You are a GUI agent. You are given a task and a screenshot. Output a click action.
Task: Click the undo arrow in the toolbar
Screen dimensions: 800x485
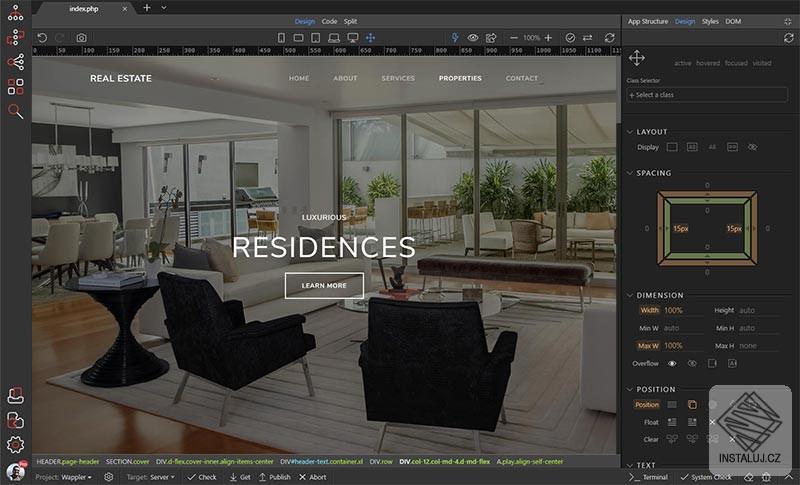42,38
